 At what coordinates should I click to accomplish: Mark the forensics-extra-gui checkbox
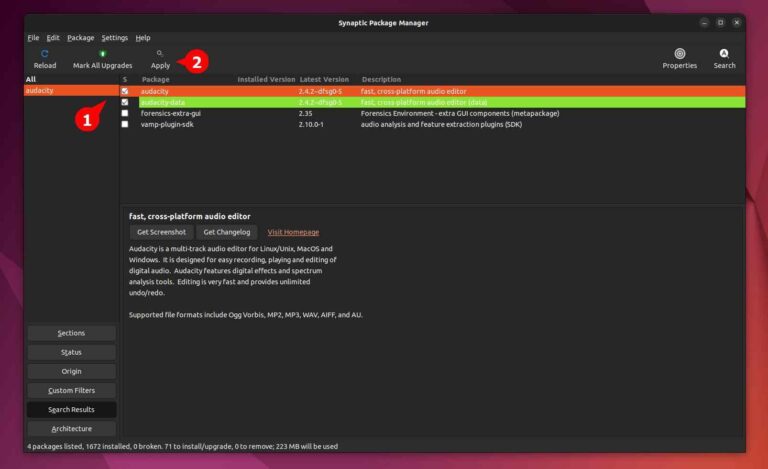coord(125,113)
